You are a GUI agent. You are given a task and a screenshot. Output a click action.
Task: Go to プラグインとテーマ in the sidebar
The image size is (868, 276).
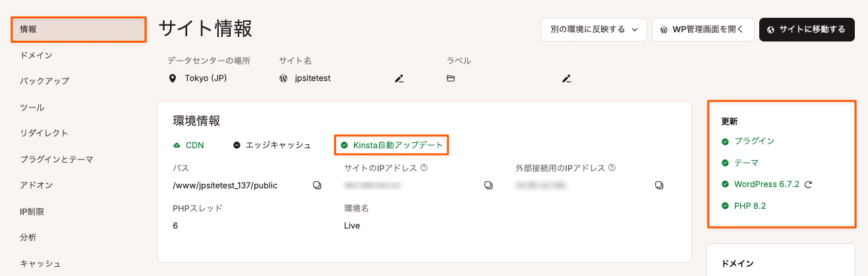pos(57,159)
